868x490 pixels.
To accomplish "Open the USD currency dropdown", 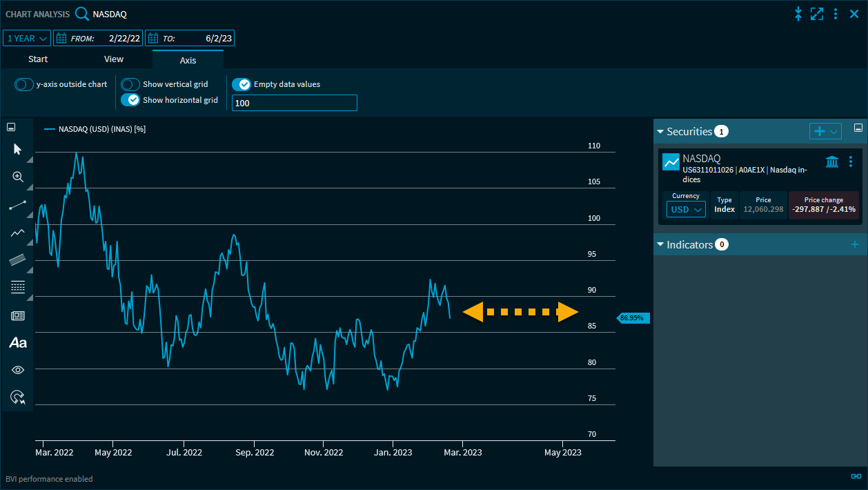I will pyautogui.click(x=686, y=209).
